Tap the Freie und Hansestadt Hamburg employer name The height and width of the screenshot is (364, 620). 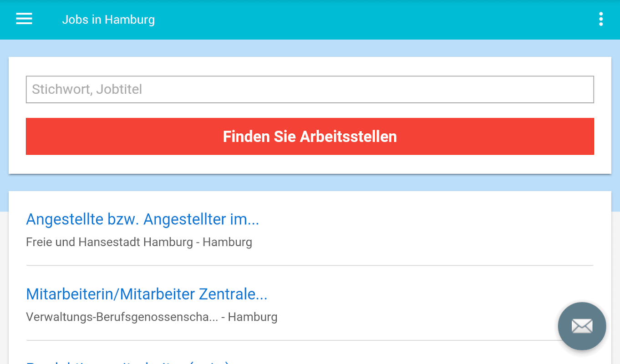[x=109, y=242]
